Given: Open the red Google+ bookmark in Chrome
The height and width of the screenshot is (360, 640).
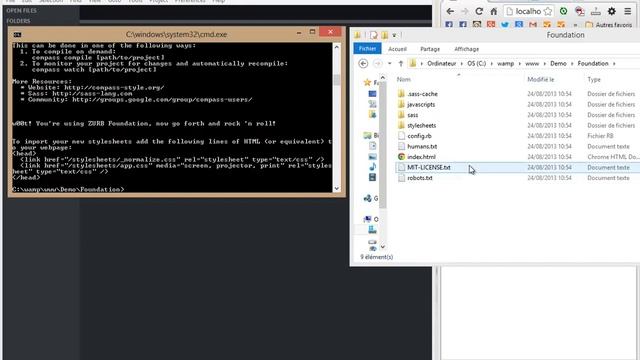Looking at the screenshot, I should pyautogui.click(x=491, y=25).
